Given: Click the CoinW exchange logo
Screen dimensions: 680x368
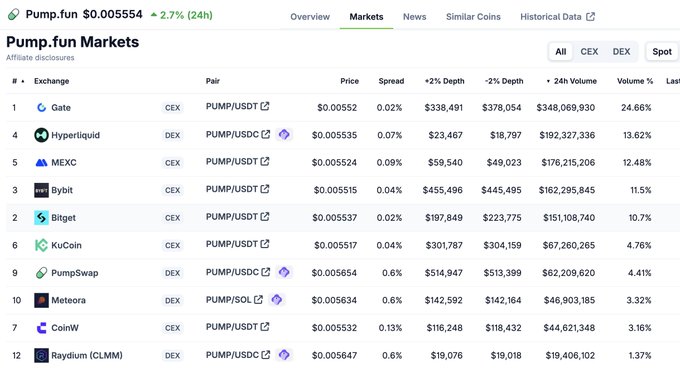Looking at the screenshot, I should tap(41, 328).
